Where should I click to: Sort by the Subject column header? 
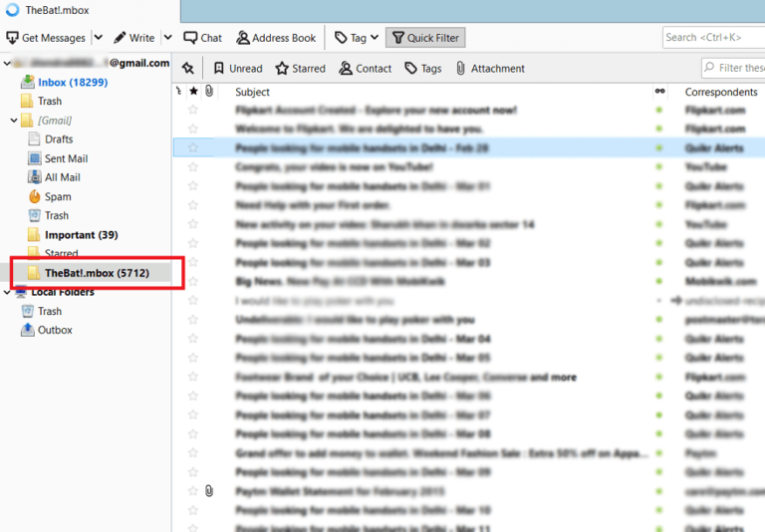tap(252, 92)
